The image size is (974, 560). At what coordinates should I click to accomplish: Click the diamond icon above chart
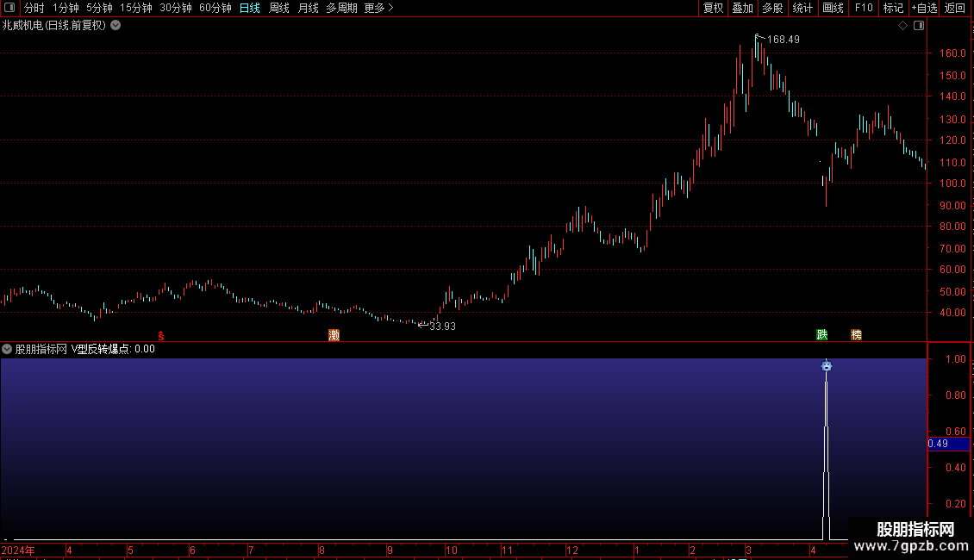[903, 26]
